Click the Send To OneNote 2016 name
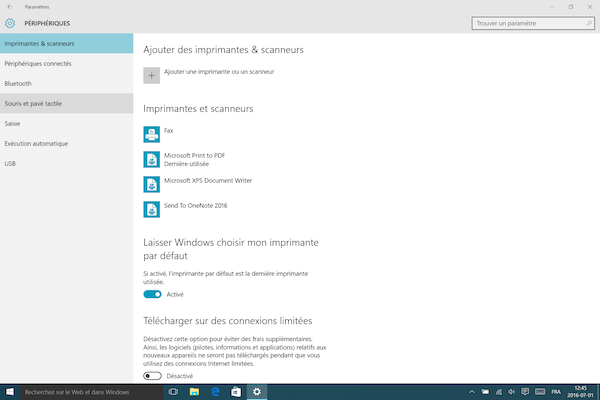600x400 pixels. click(196, 206)
